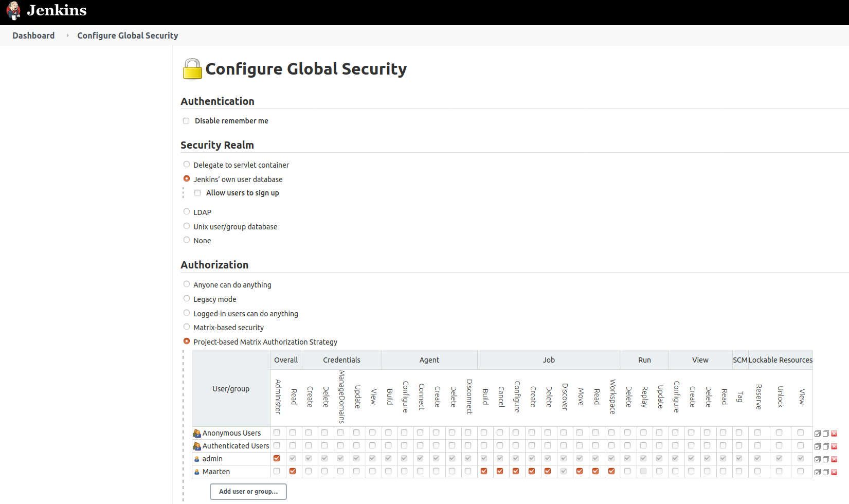The width and height of the screenshot is (849, 504).
Task: Click the padlock icon beside Configure Global Security
Action: 191,68
